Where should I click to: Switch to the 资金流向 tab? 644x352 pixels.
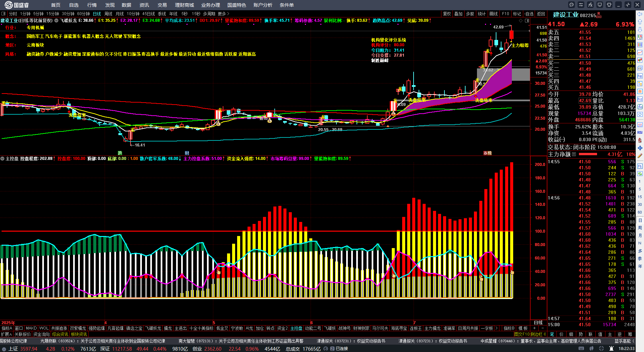coord(41,334)
